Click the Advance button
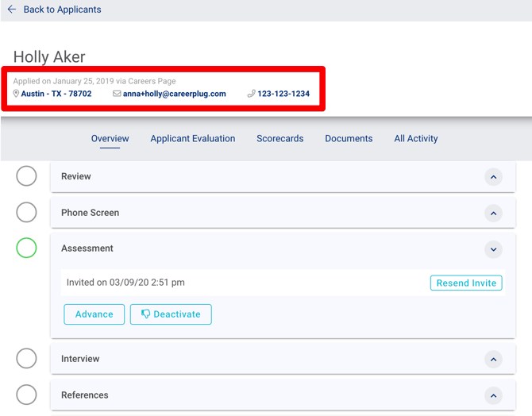Image resolution: width=532 pixels, height=416 pixels. pyautogui.click(x=94, y=314)
